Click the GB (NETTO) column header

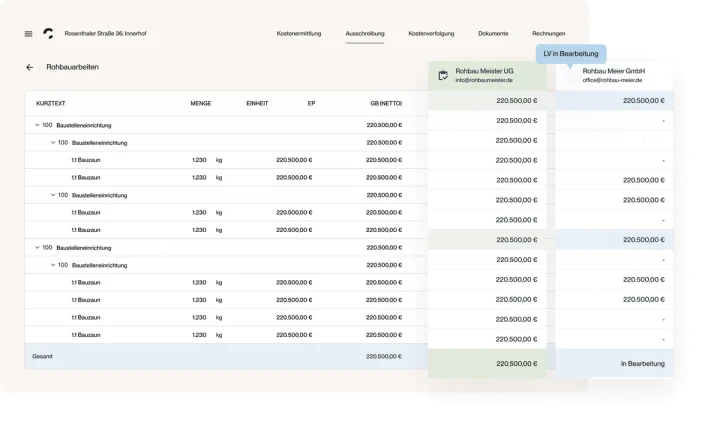click(x=386, y=103)
